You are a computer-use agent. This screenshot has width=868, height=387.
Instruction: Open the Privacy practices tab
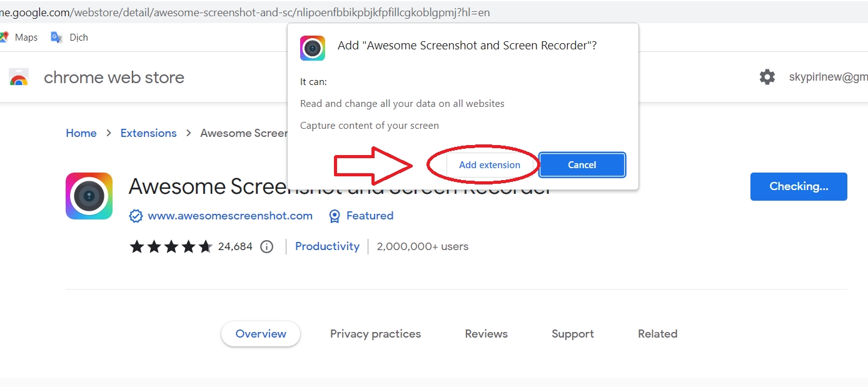click(375, 334)
